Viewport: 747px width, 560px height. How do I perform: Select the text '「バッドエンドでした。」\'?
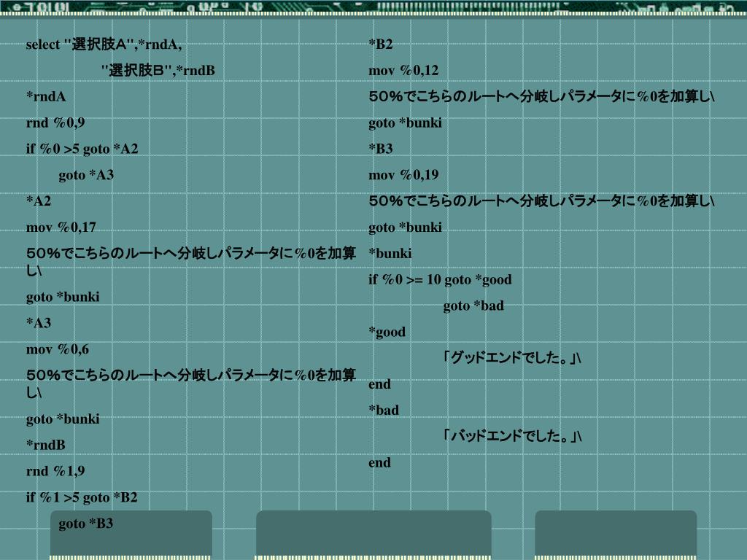512,436
